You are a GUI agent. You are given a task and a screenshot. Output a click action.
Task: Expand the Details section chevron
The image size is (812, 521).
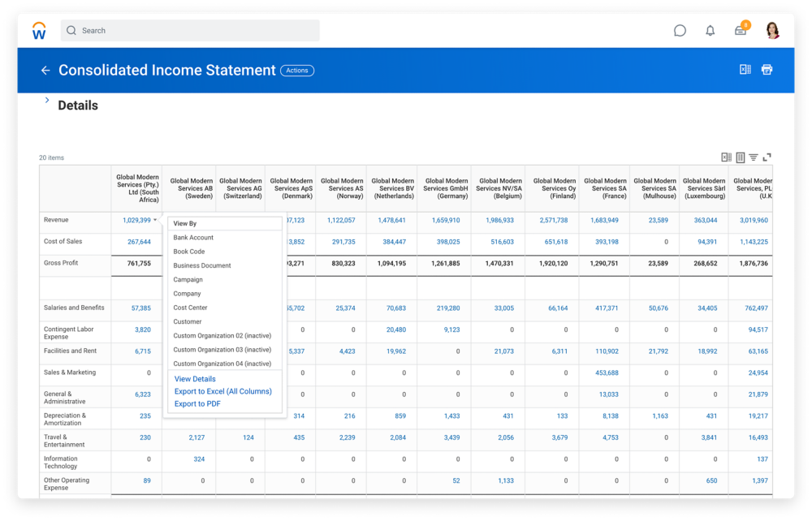click(47, 101)
